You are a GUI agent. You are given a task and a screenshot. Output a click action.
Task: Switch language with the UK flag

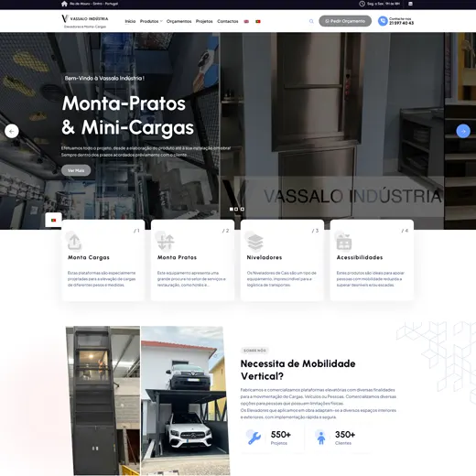point(246,21)
